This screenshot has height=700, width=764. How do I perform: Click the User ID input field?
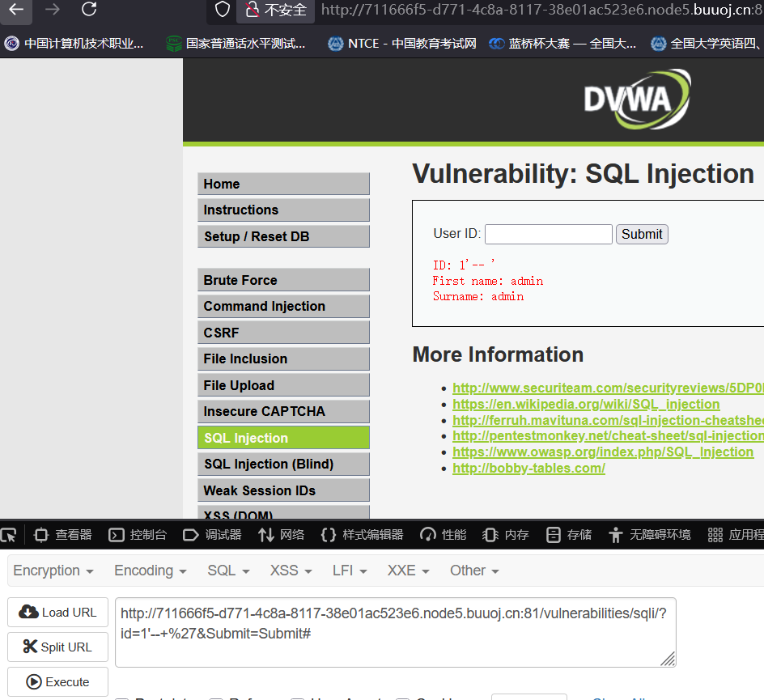click(549, 235)
